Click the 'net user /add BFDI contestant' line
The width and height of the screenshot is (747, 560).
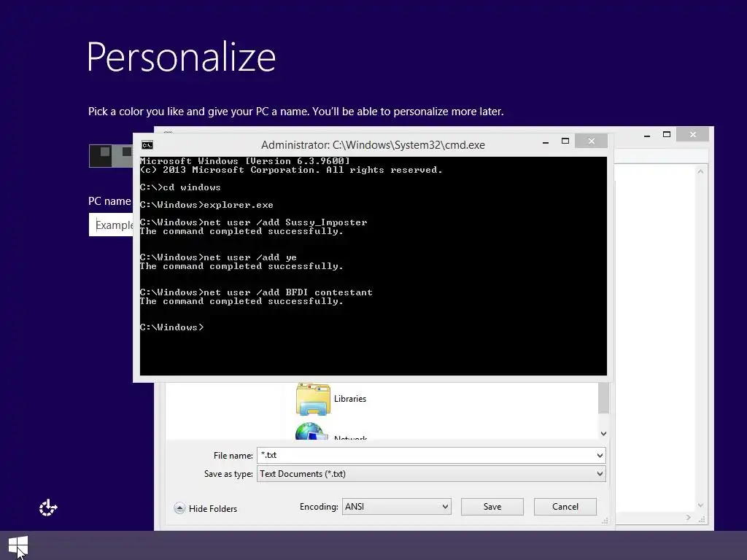(256, 292)
